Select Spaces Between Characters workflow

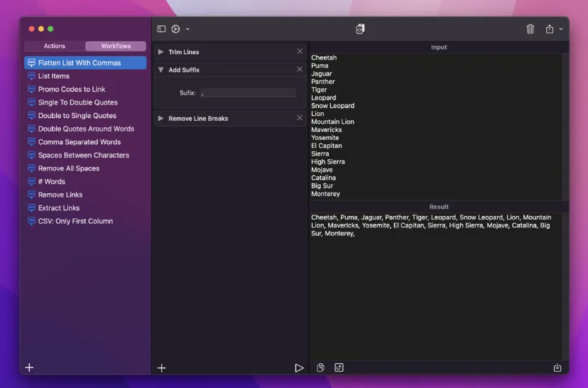(x=85, y=155)
